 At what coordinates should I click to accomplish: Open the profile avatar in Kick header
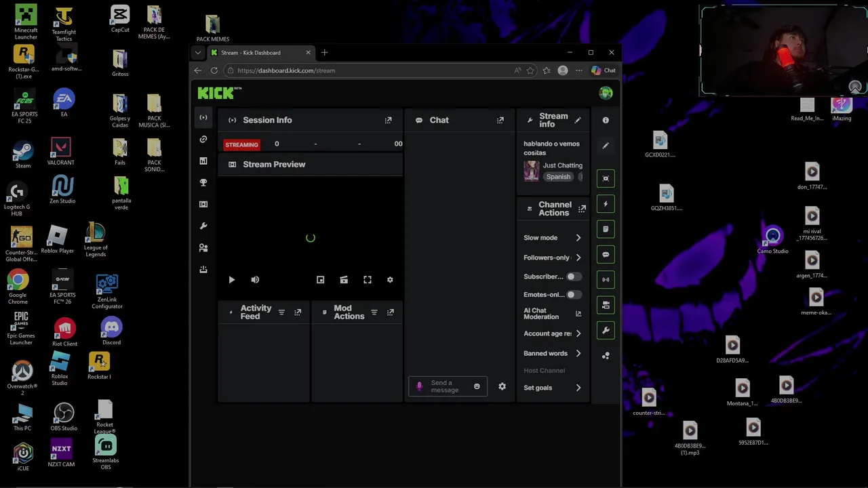(606, 93)
